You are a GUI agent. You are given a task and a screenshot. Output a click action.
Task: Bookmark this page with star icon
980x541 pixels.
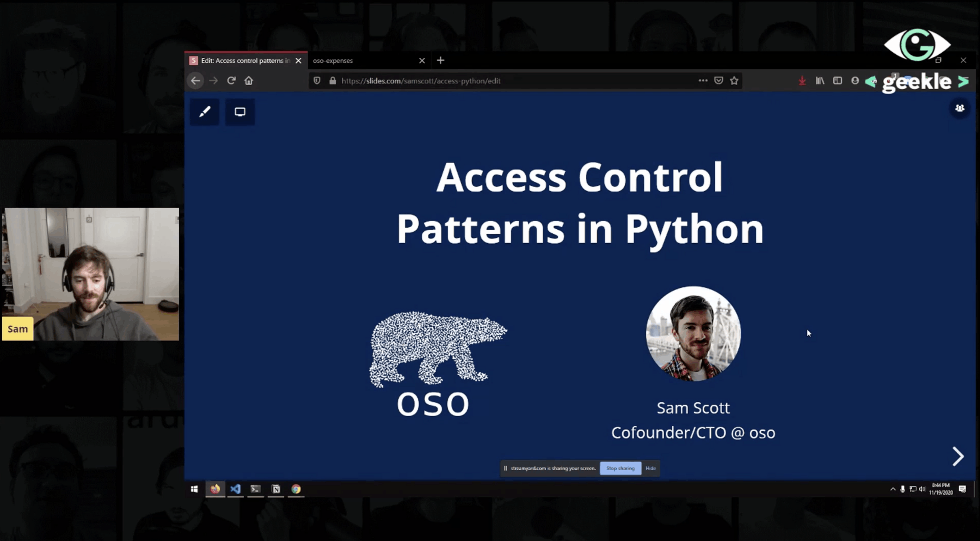click(x=734, y=81)
